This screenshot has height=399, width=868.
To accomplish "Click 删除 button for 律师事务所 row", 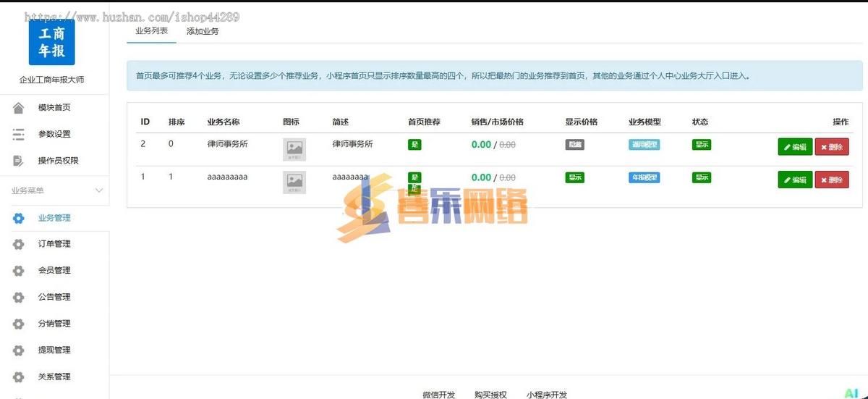I will point(832,147).
